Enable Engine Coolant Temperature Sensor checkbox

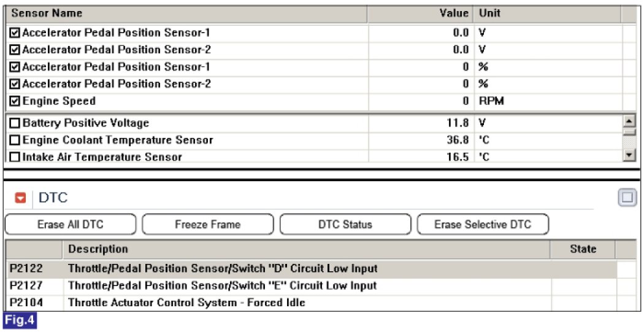coord(15,140)
